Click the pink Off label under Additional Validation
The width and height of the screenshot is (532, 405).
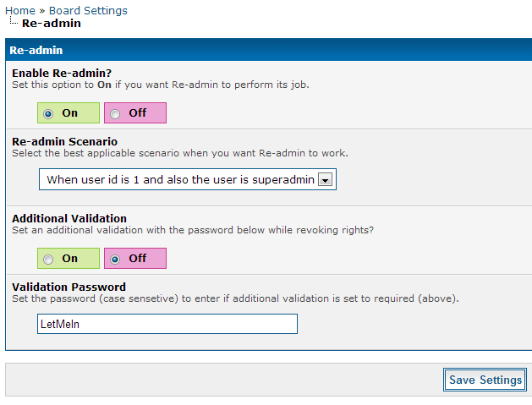138,259
